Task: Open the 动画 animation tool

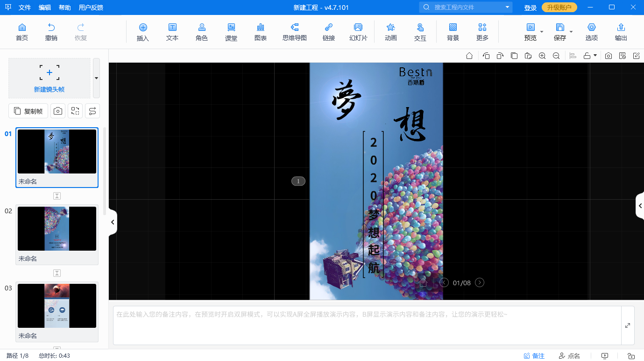Action: click(391, 32)
